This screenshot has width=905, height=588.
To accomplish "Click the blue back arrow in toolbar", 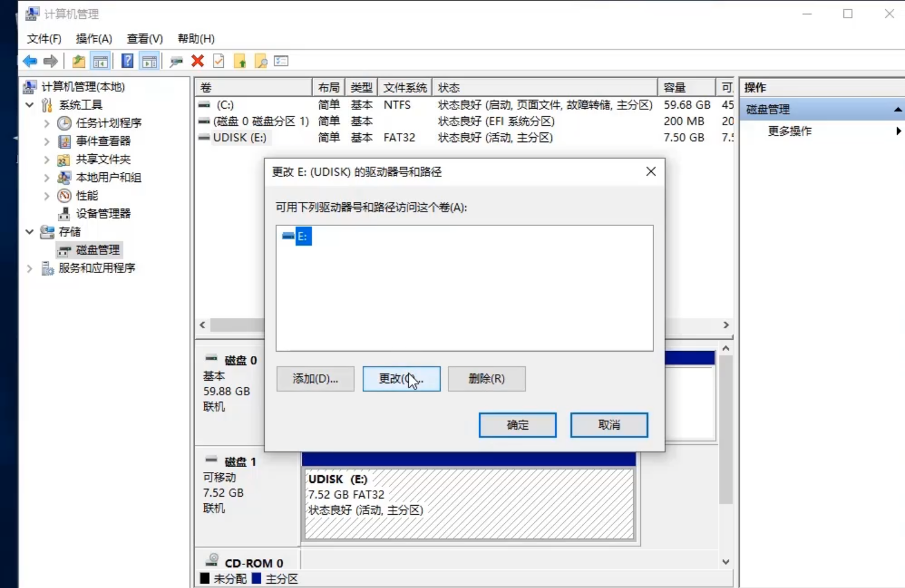I will pos(30,61).
